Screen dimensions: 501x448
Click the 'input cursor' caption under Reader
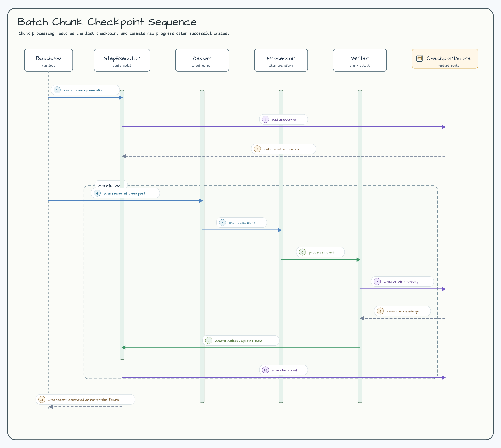click(x=202, y=66)
